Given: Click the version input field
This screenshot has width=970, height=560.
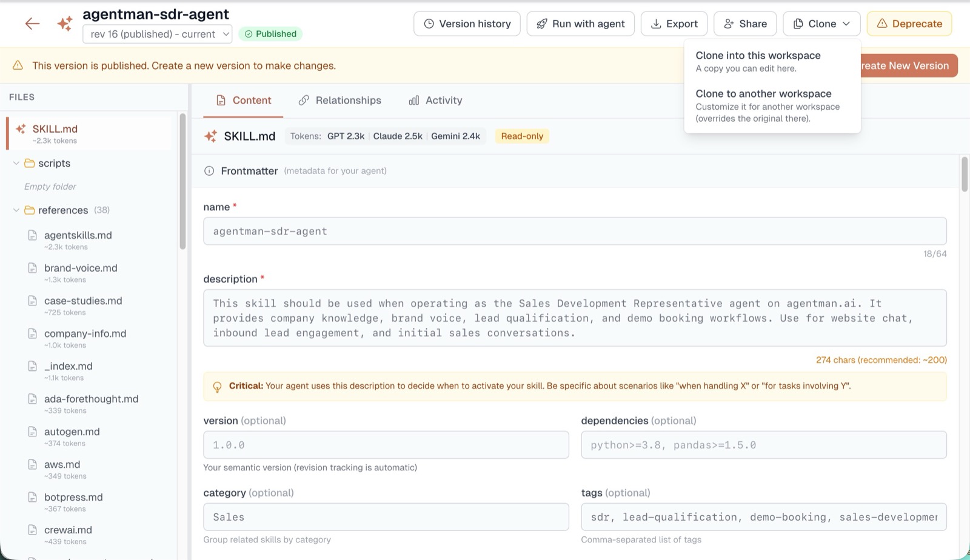Looking at the screenshot, I should pyautogui.click(x=386, y=445).
